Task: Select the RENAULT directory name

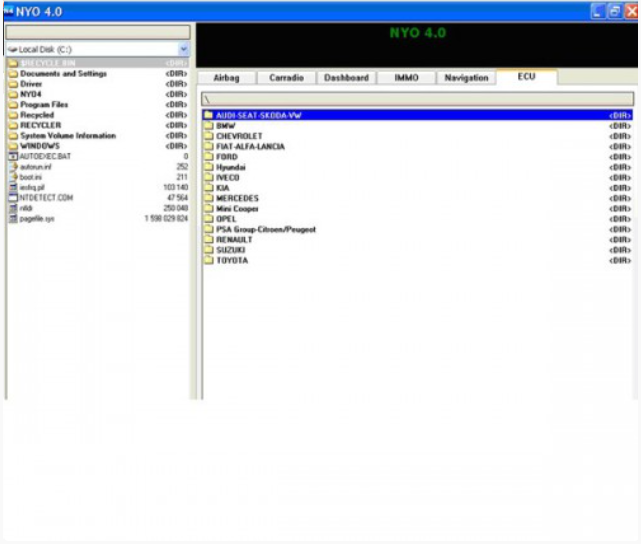Action: pos(234,240)
